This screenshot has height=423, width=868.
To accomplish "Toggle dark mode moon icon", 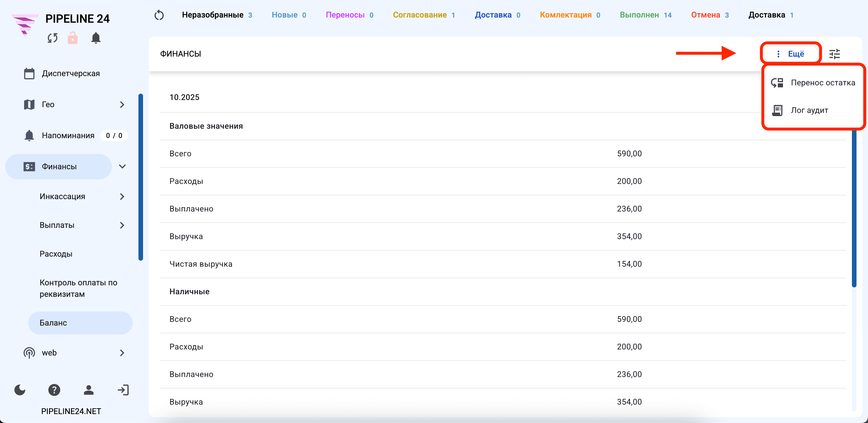I will click(20, 390).
